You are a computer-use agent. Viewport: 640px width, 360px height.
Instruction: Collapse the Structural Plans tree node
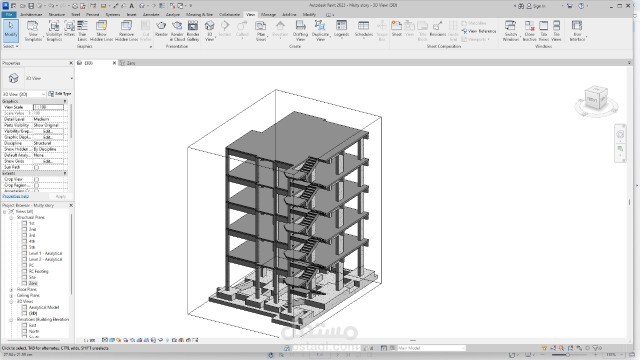(x=11, y=218)
